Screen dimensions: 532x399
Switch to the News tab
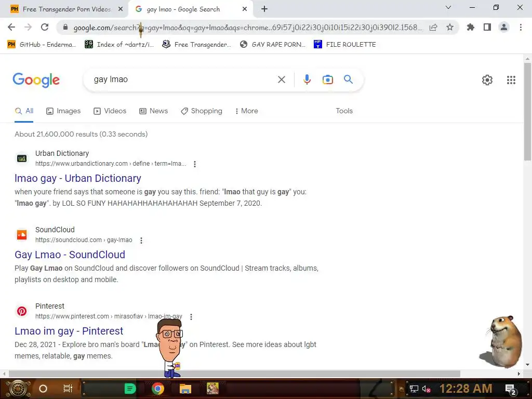pyautogui.click(x=154, y=111)
